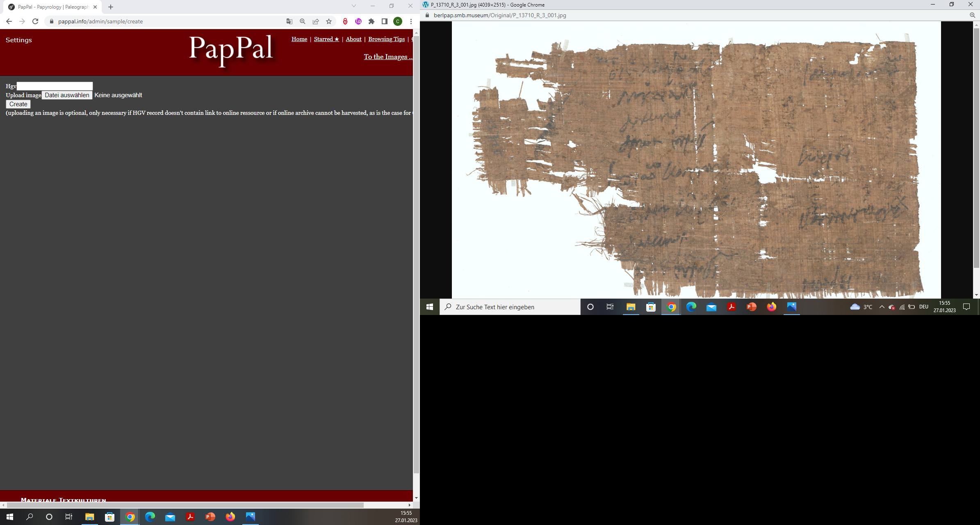Image resolution: width=980 pixels, height=525 pixels.
Task: Click the Datei auswählen file button
Action: point(67,95)
